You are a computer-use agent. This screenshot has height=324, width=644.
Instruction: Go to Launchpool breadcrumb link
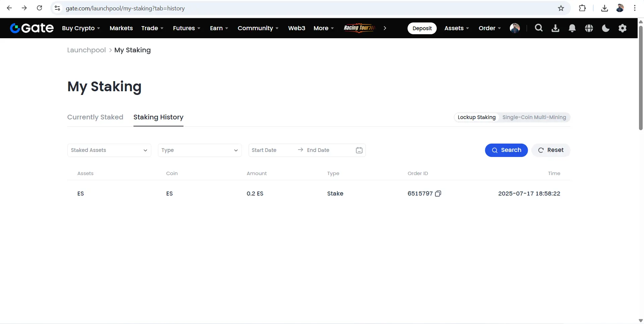[x=87, y=50]
